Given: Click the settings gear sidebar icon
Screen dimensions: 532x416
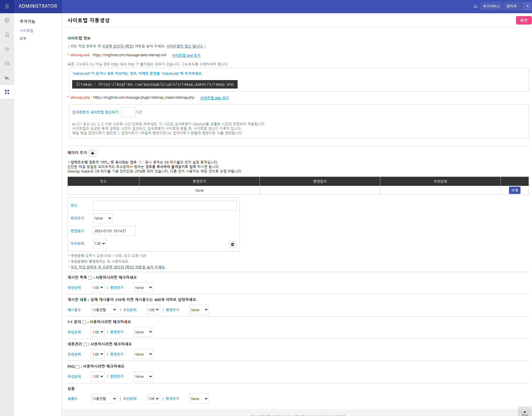Looking at the screenshot, I should (7, 20).
